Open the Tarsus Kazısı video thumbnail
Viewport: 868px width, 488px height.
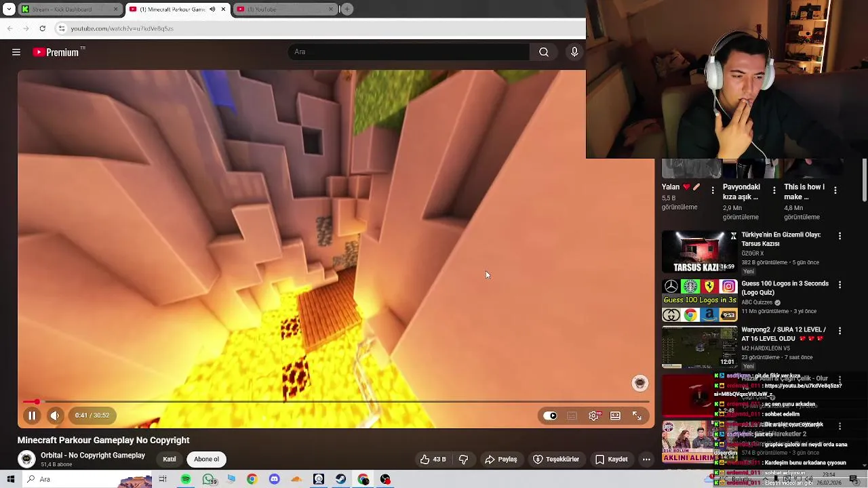pos(699,251)
